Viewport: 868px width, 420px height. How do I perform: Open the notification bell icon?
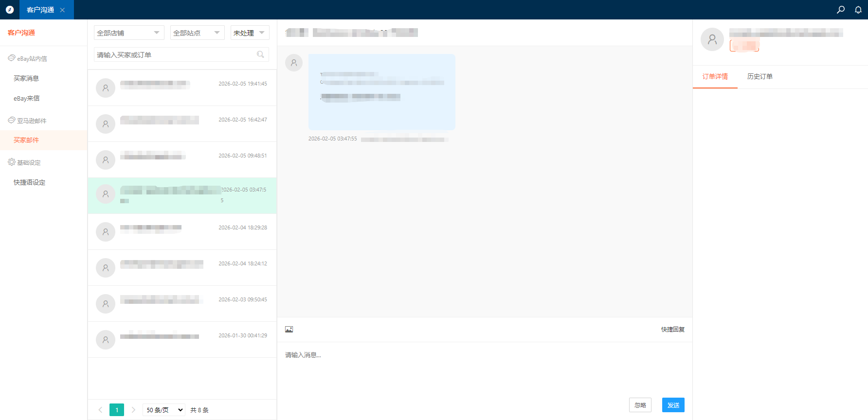click(x=858, y=10)
